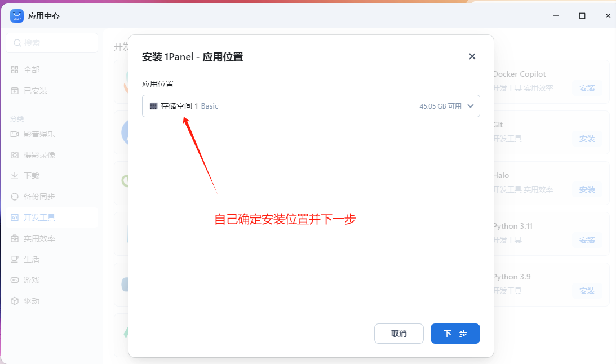Open the Download (下载) category

tap(52, 176)
